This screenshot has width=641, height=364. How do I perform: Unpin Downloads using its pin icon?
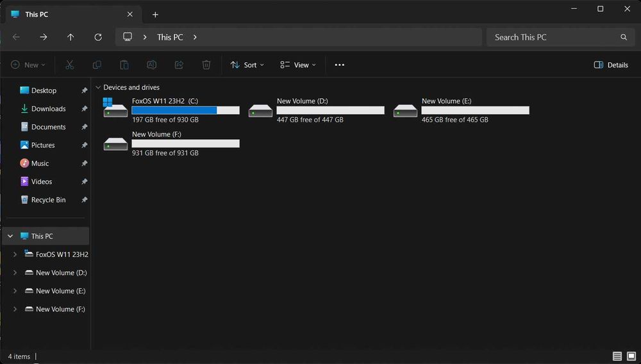pos(84,109)
